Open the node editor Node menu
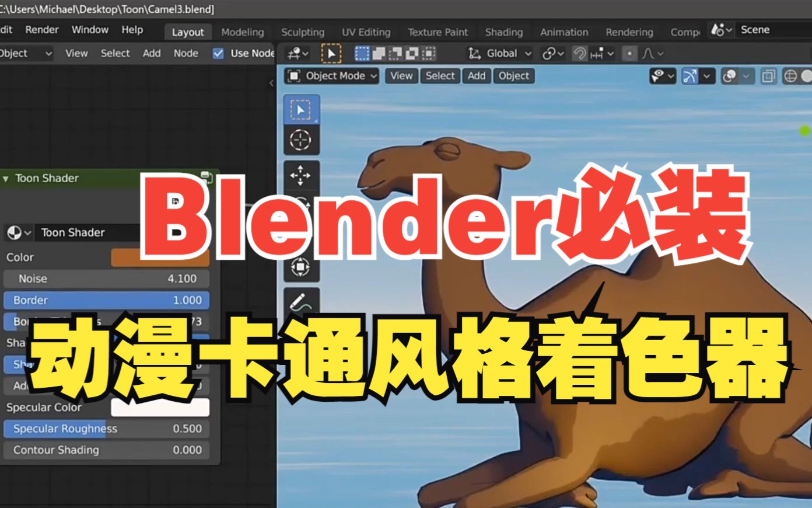This screenshot has height=508, width=812. pyautogui.click(x=186, y=54)
